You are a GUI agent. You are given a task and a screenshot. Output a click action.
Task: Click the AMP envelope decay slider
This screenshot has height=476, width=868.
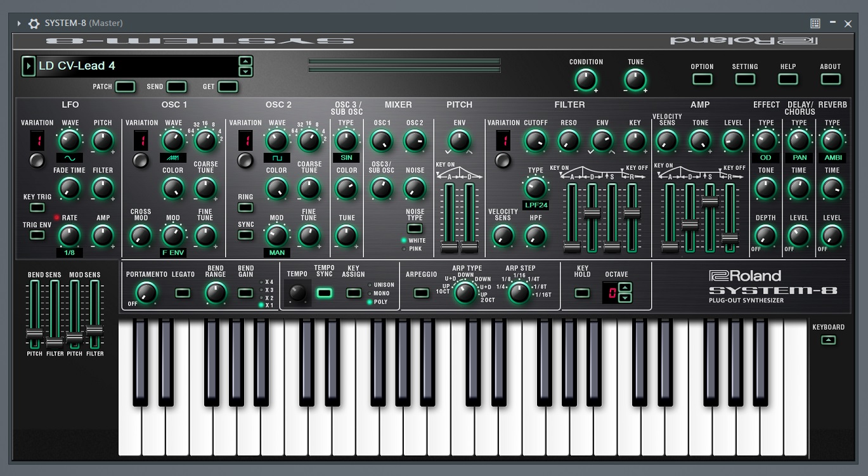pyautogui.click(x=690, y=225)
